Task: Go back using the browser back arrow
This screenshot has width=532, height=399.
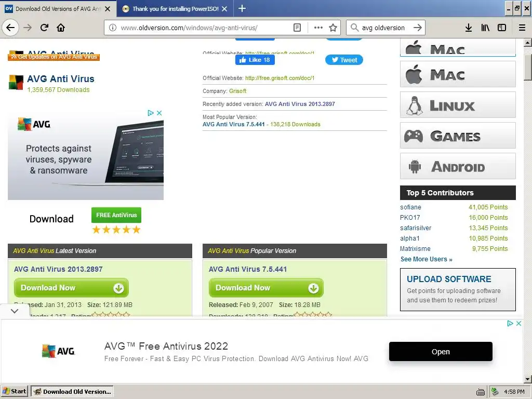Action: (10, 28)
